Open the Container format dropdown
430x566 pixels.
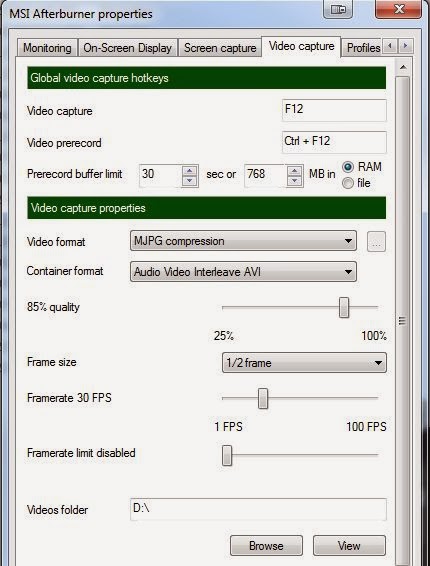(243, 271)
